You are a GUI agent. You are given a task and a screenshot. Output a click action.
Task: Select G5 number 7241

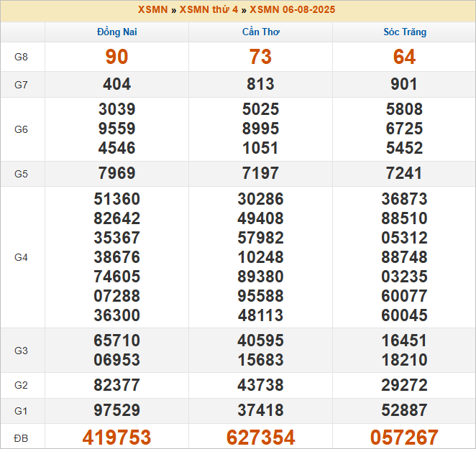click(404, 173)
